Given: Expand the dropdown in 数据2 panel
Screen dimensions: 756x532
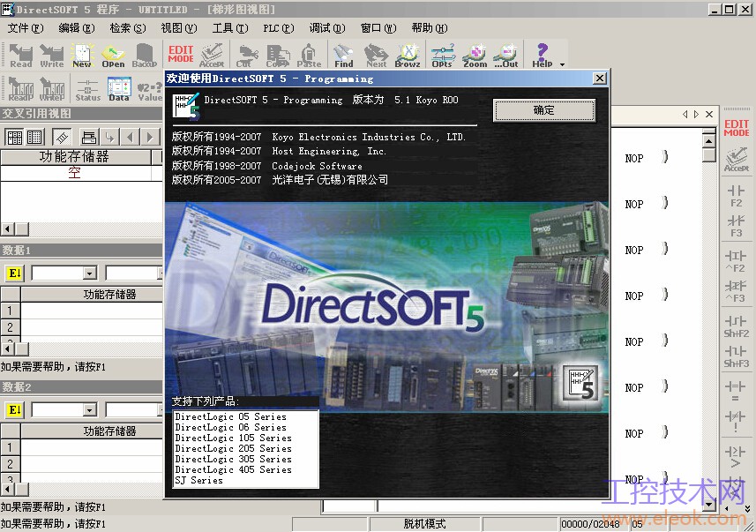Looking at the screenshot, I should point(90,410).
